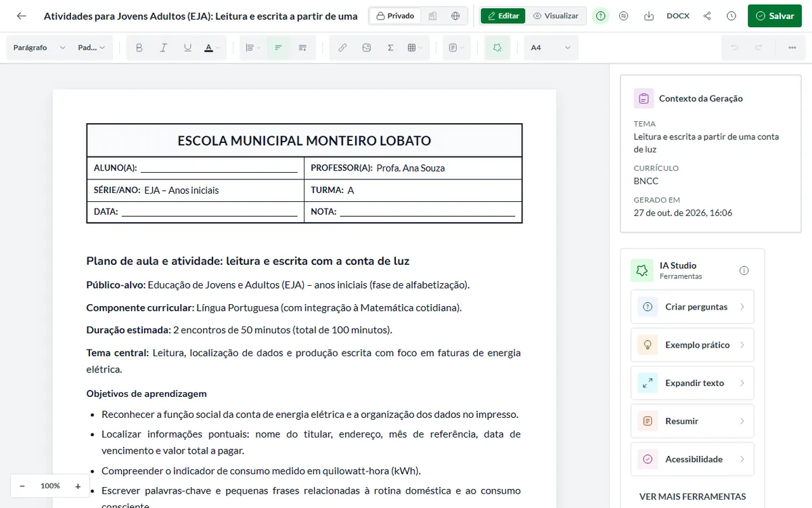Viewport: 812px width, 508px height.
Task: Insert a hyperlink via the link icon
Action: point(342,48)
